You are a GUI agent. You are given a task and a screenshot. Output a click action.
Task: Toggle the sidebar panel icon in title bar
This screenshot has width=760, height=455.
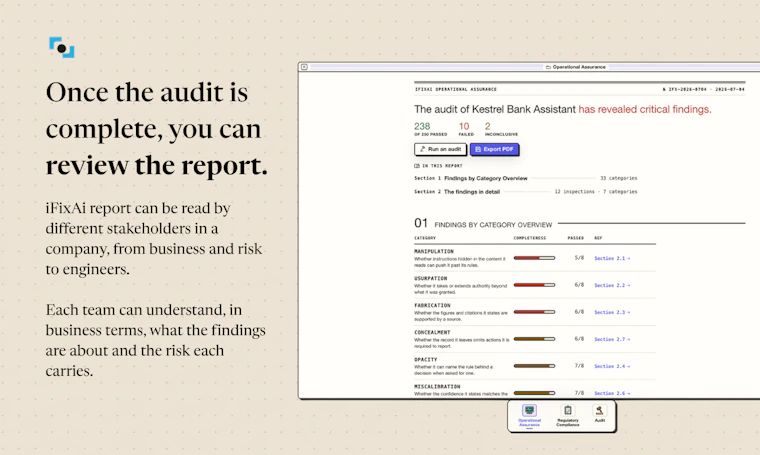pyautogui.click(x=304, y=67)
